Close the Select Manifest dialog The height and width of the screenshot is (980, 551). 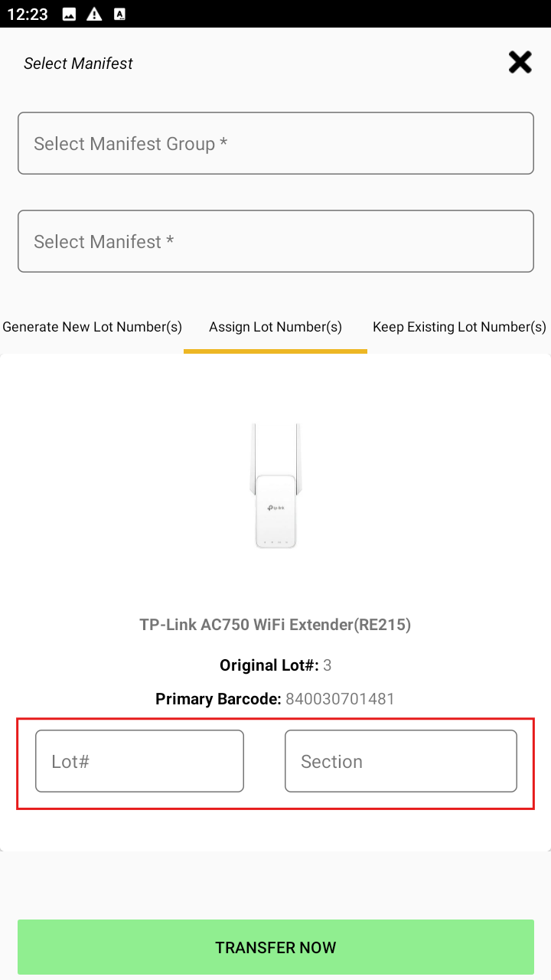[520, 63]
